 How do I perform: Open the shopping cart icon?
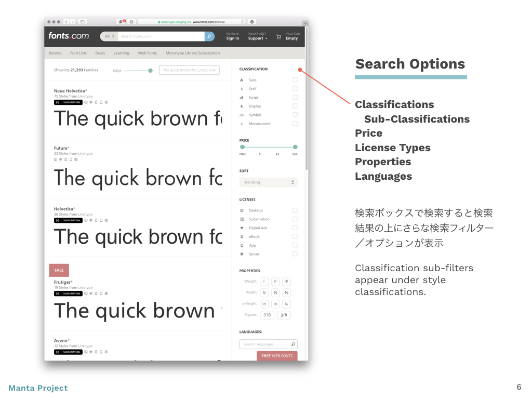[278, 37]
